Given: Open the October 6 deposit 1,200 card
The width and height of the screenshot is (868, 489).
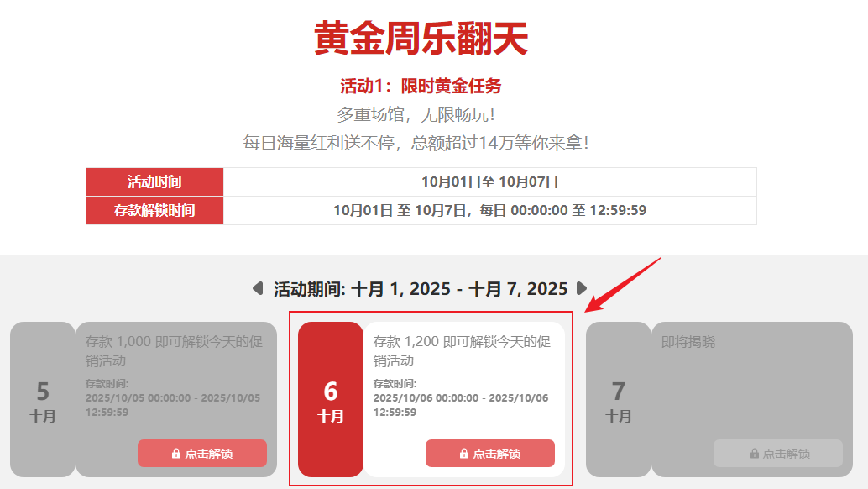Looking at the screenshot, I should [464, 399].
